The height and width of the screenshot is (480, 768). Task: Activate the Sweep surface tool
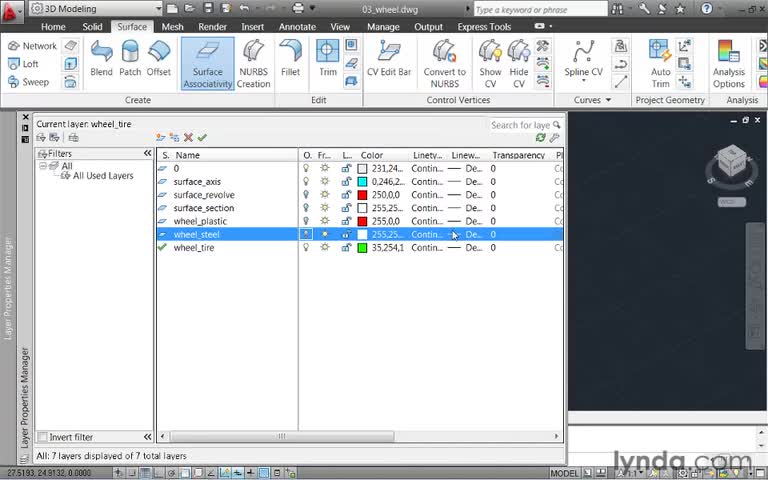[x=28, y=82]
